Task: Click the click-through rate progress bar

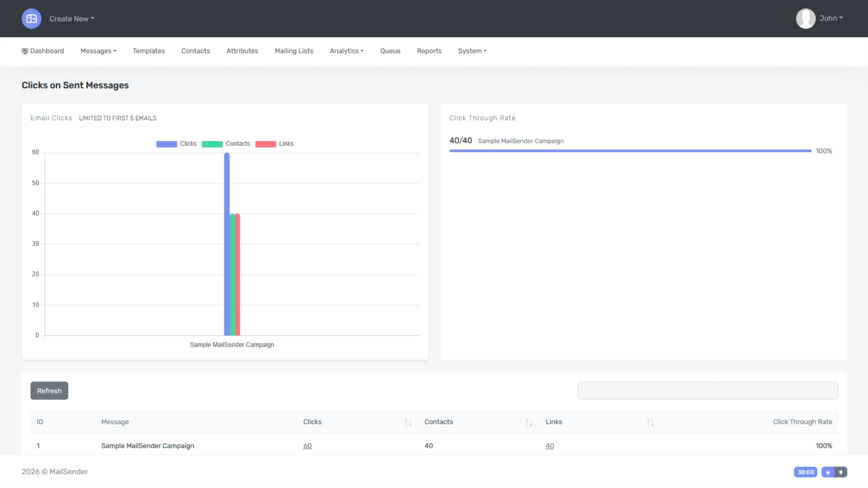Action: [x=630, y=151]
